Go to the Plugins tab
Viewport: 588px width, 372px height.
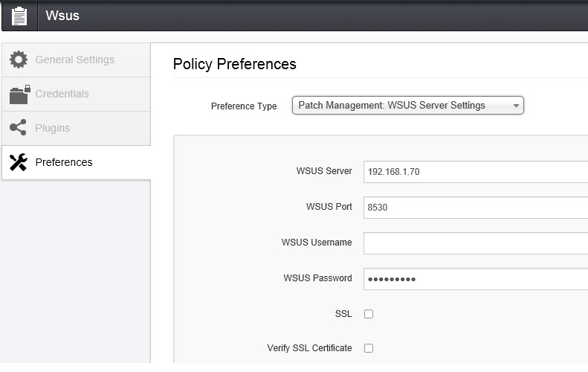(52, 128)
